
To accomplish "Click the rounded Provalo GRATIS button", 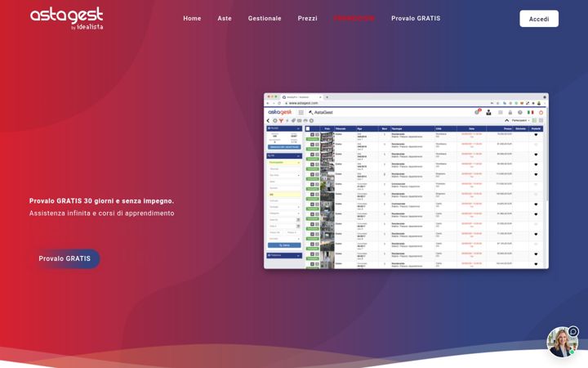I will coord(65,258).
